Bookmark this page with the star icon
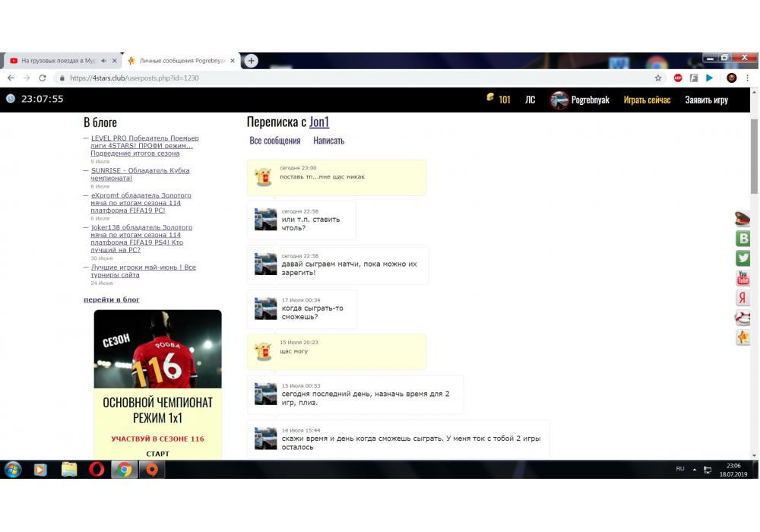 658,78
